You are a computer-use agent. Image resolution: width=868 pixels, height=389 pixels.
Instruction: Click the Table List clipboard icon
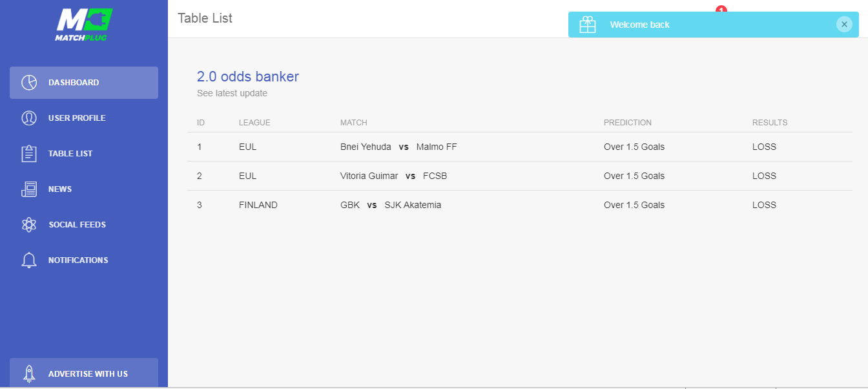tap(29, 154)
